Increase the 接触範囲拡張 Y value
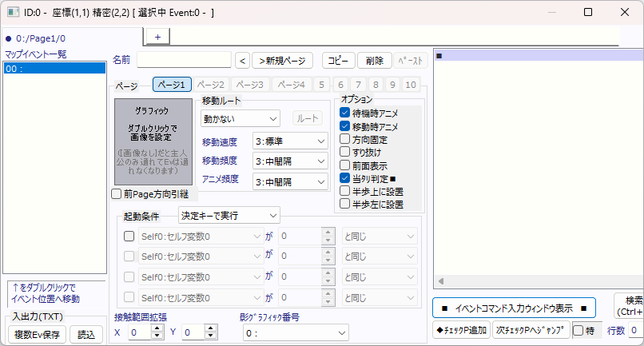The height and width of the screenshot is (346, 644). point(211,328)
